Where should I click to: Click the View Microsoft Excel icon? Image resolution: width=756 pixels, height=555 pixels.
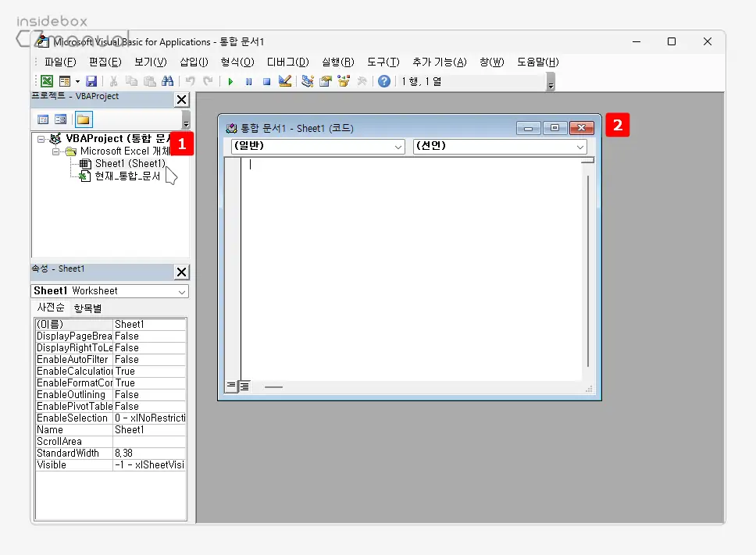tap(47, 81)
